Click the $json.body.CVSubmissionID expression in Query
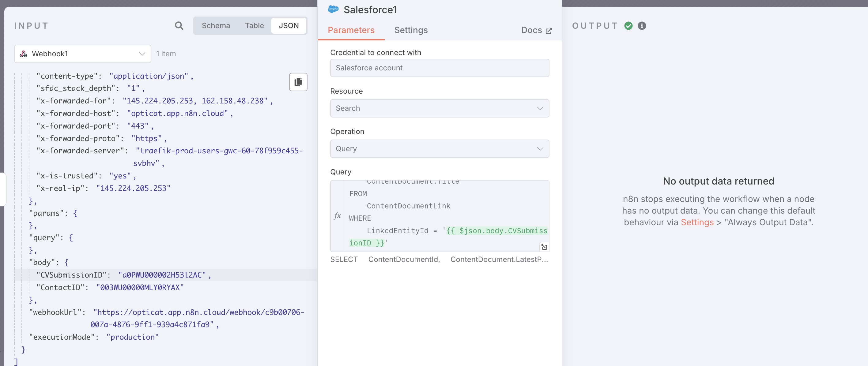The image size is (868, 366). point(448,237)
